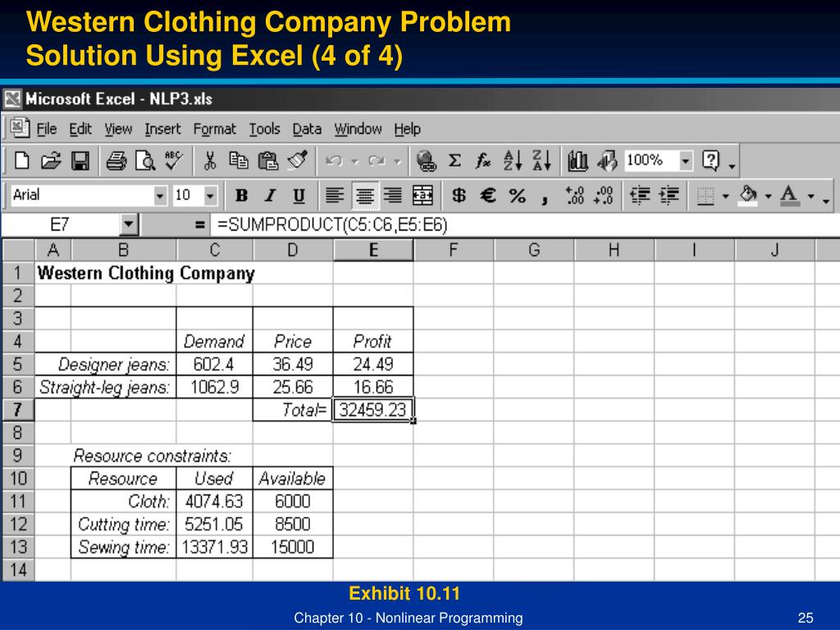Open the Data menu
The image size is (840, 630).
click(307, 129)
